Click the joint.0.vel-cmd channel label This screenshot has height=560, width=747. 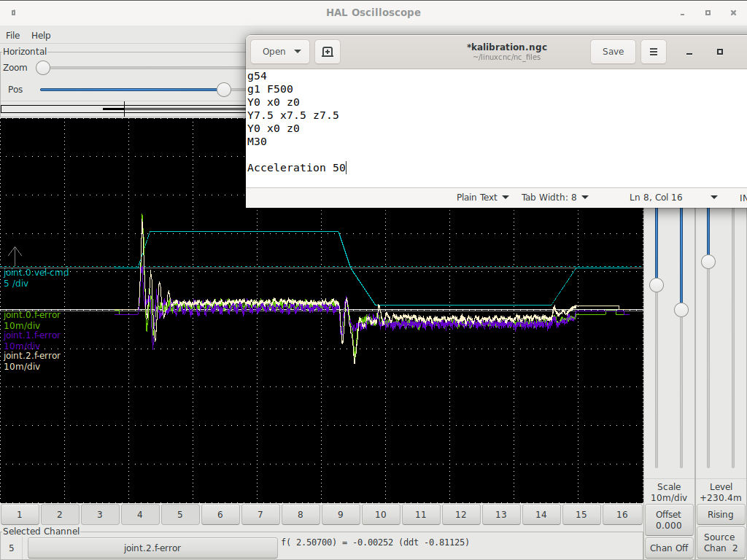36,273
